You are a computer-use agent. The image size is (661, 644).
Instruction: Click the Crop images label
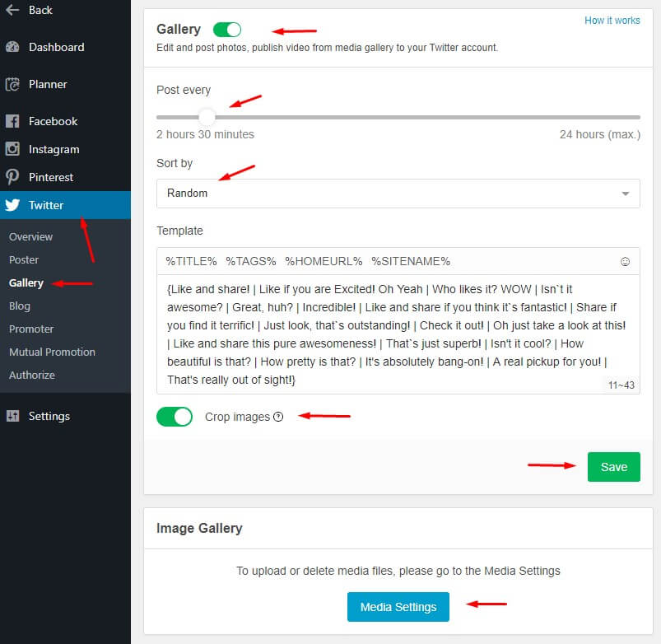click(x=237, y=417)
